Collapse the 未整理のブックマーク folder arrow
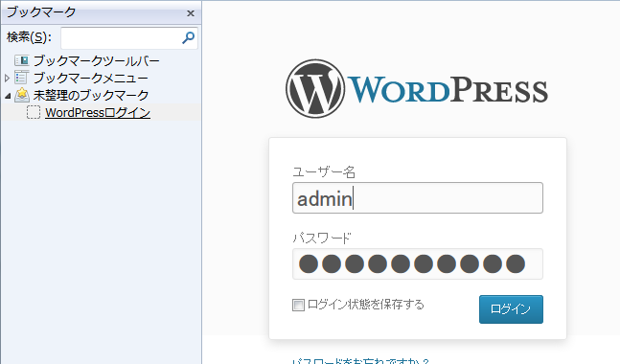 pyautogui.click(x=8, y=96)
